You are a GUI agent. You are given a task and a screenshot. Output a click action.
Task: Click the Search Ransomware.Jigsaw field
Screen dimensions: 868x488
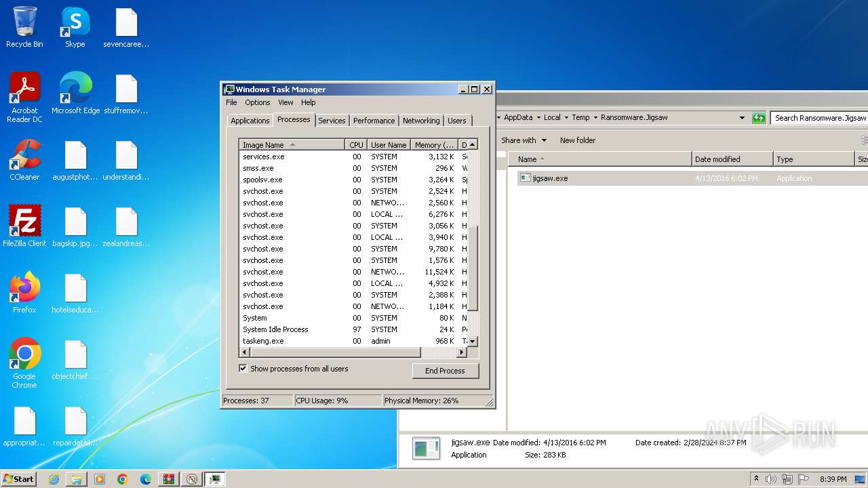819,117
